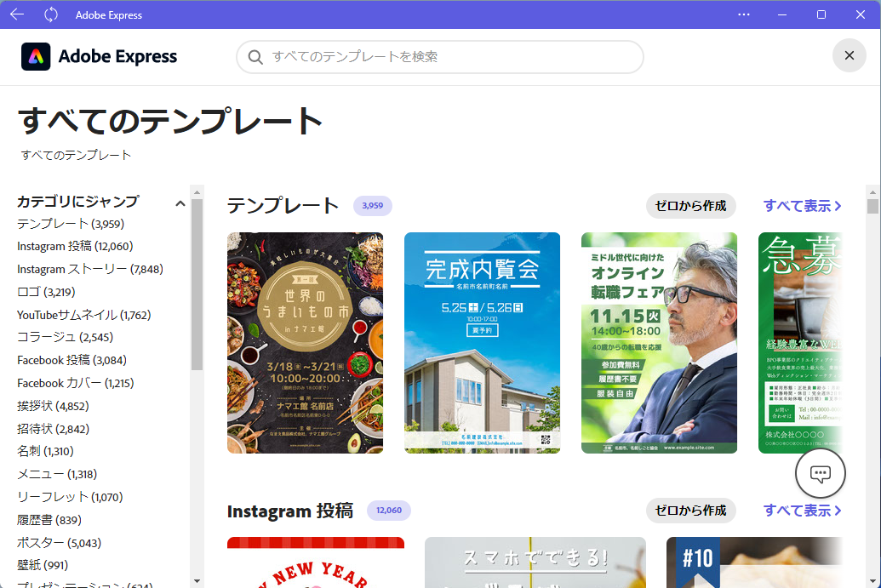Jump to 履歴書 (839) category

[x=49, y=519]
